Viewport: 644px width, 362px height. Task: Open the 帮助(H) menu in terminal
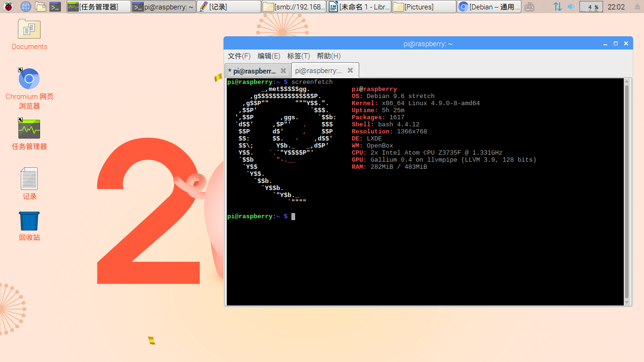329,56
